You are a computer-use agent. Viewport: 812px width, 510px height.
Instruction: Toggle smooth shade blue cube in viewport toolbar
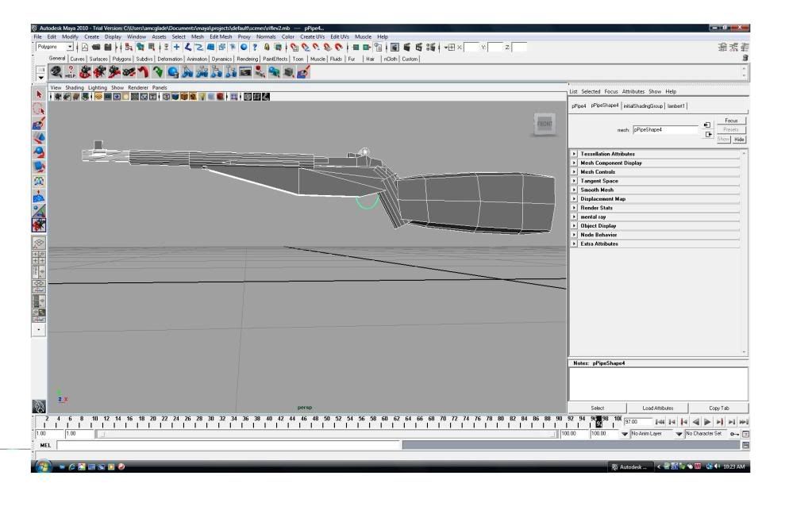point(175,97)
